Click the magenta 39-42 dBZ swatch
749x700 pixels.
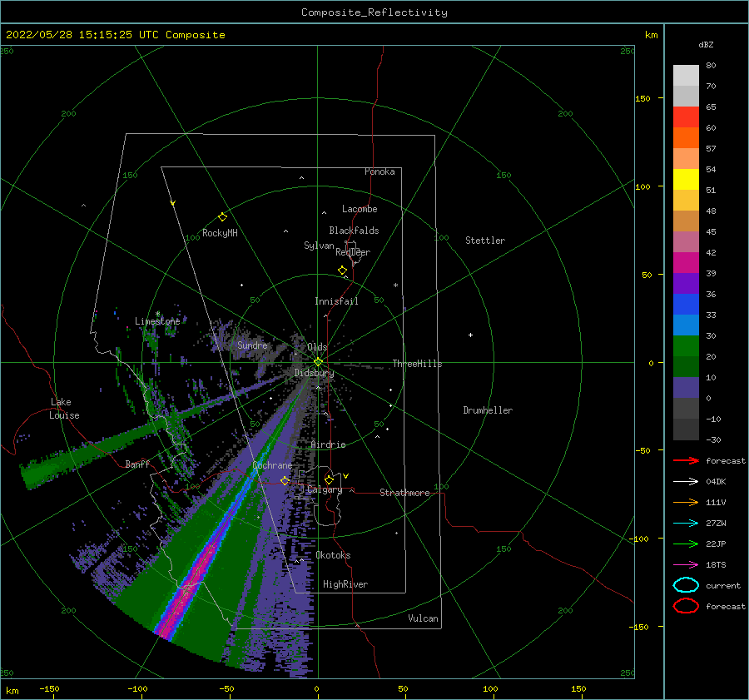686,263
